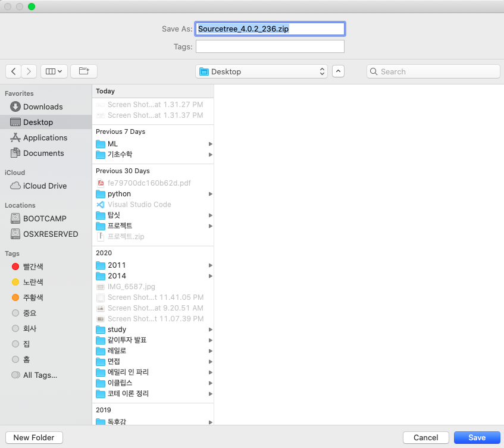Click the 에밀리 인 파리 folder icon
504x448 pixels.
click(101, 372)
